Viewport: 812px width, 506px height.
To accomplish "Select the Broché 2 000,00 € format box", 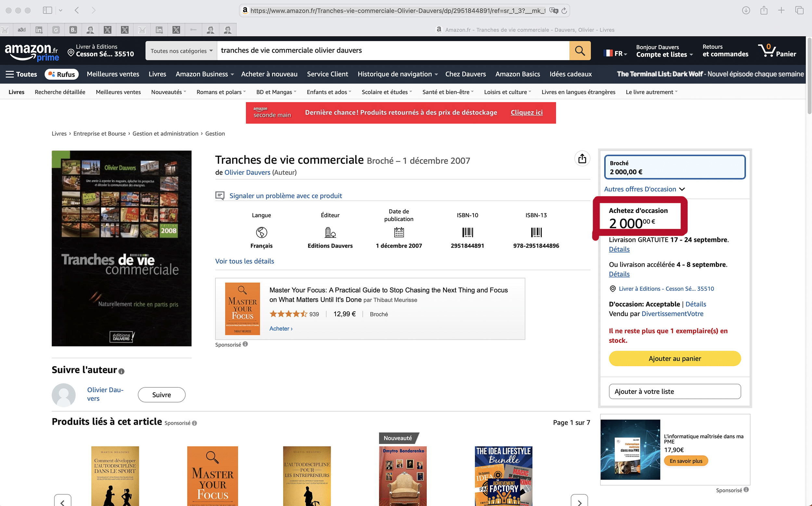I will 675,167.
